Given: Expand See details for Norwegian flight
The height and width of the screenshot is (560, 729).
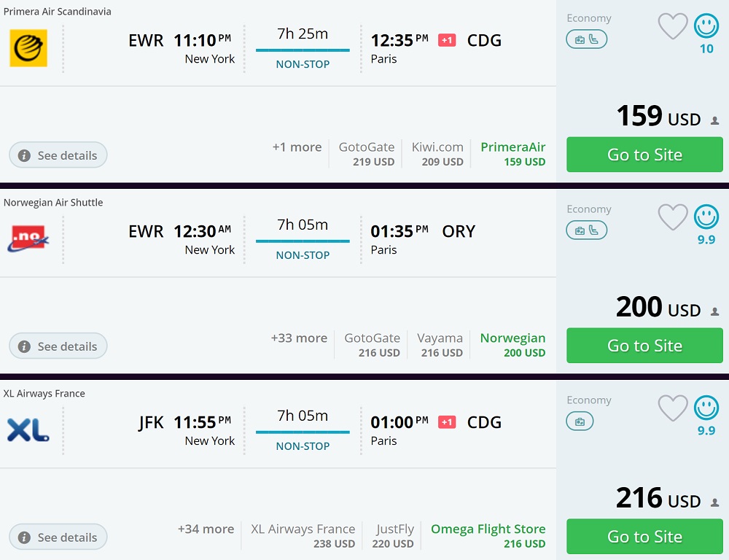Looking at the screenshot, I should tap(58, 346).
